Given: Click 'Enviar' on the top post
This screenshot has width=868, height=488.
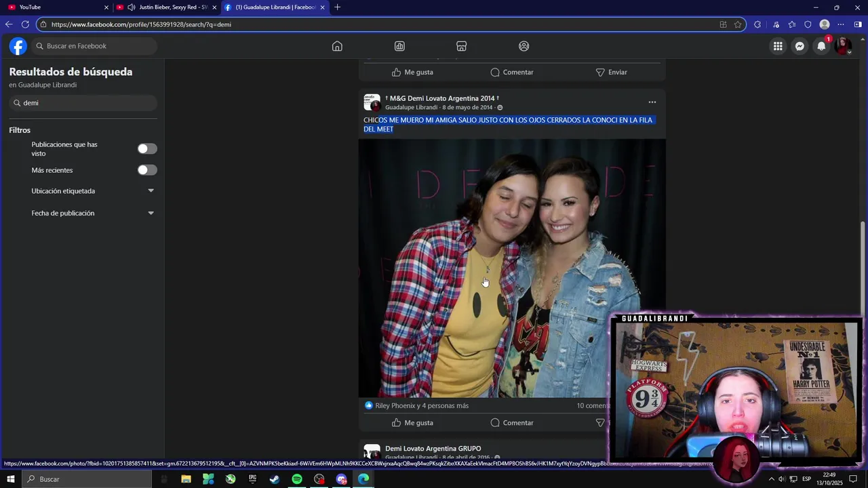Looking at the screenshot, I should pos(611,72).
